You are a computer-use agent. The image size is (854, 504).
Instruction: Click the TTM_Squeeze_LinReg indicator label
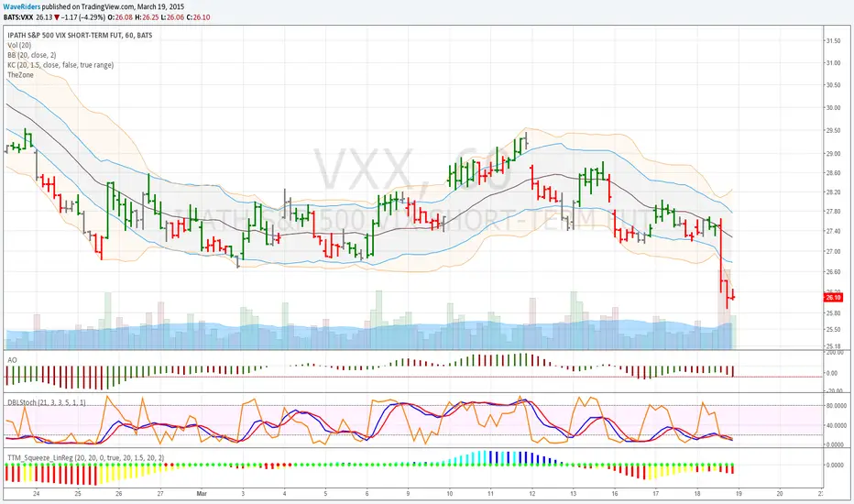[85, 457]
